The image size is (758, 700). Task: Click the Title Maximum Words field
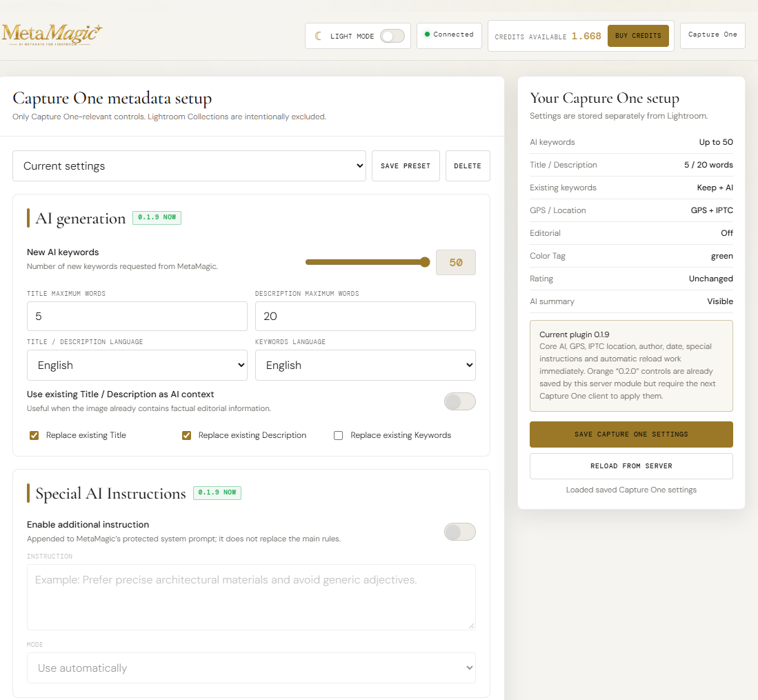[137, 316]
